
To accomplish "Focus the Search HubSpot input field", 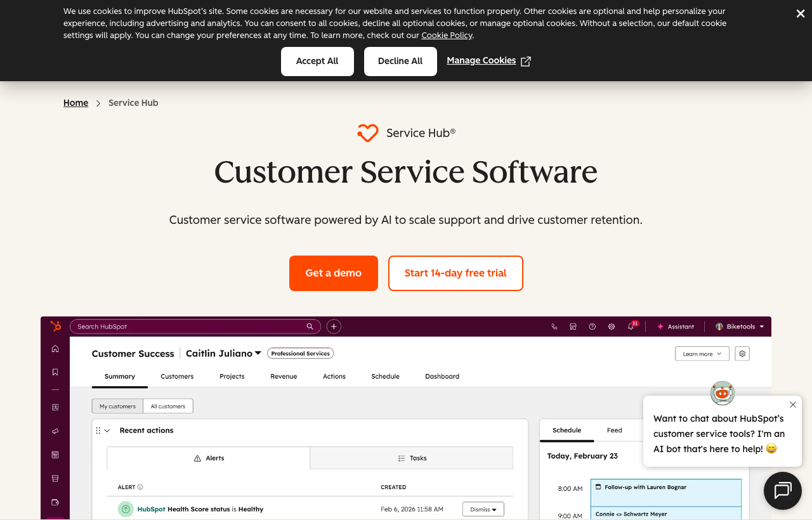I will tap(195, 327).
